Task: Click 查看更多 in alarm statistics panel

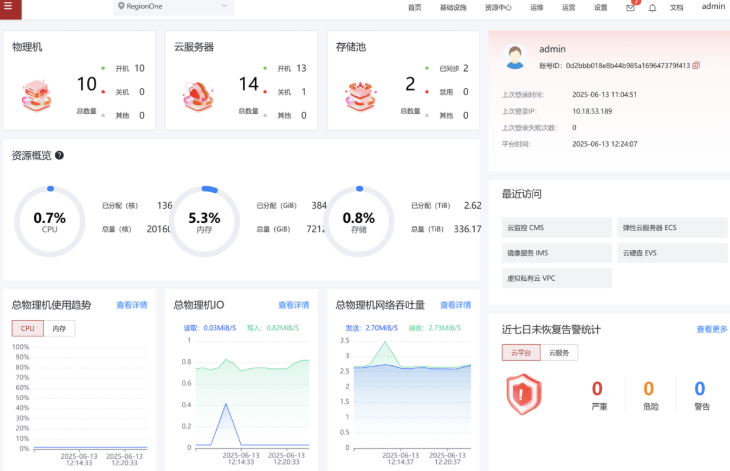Action: point(711,329)
